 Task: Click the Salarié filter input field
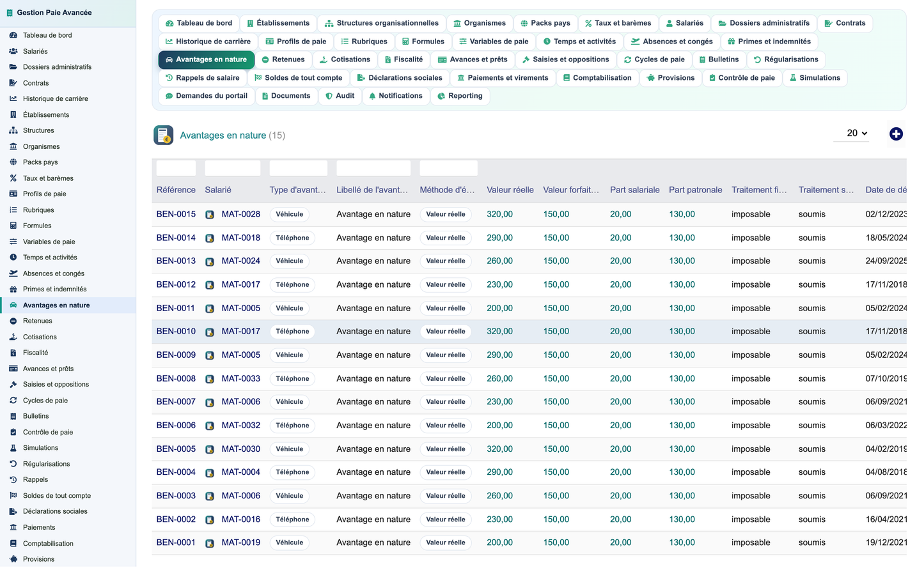coord(233,168)
